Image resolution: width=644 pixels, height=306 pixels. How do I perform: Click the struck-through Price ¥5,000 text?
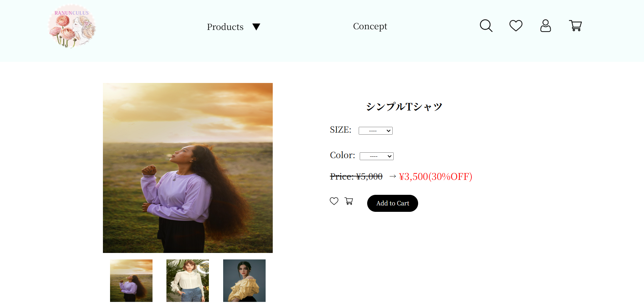[x=356, y=176]
